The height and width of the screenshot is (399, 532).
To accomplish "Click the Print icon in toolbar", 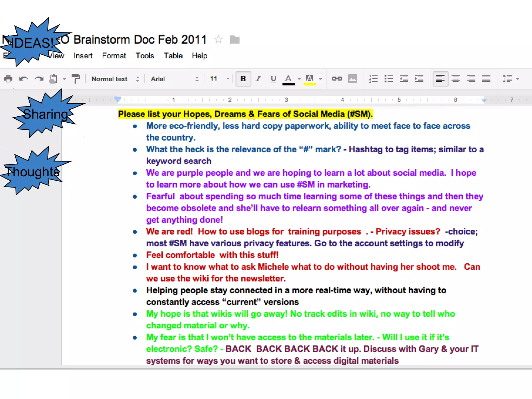I will pos(8,79).
